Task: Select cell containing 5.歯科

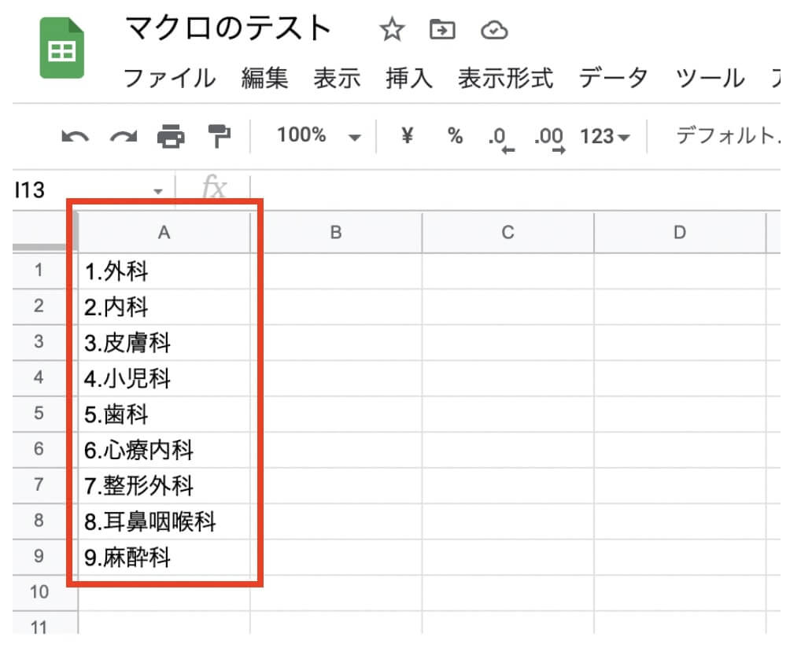Action: [x=164, y=414]
